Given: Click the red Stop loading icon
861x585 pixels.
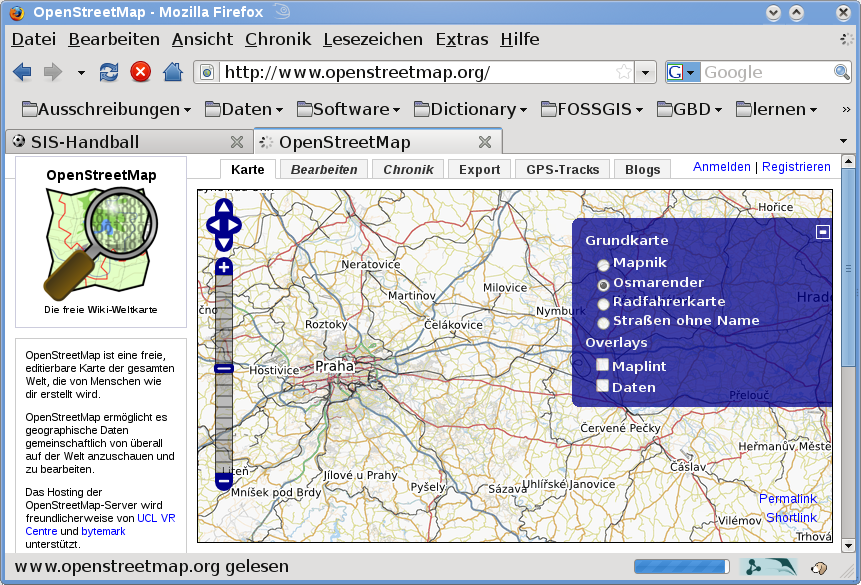Looking at the screenshot, I should 140,72.
